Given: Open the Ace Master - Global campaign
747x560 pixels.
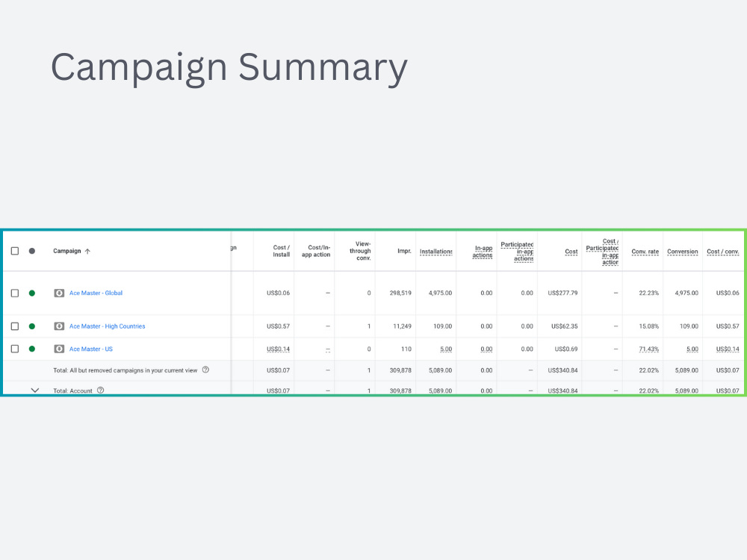Looking at the screenshot, I should [x=96, y=293].
